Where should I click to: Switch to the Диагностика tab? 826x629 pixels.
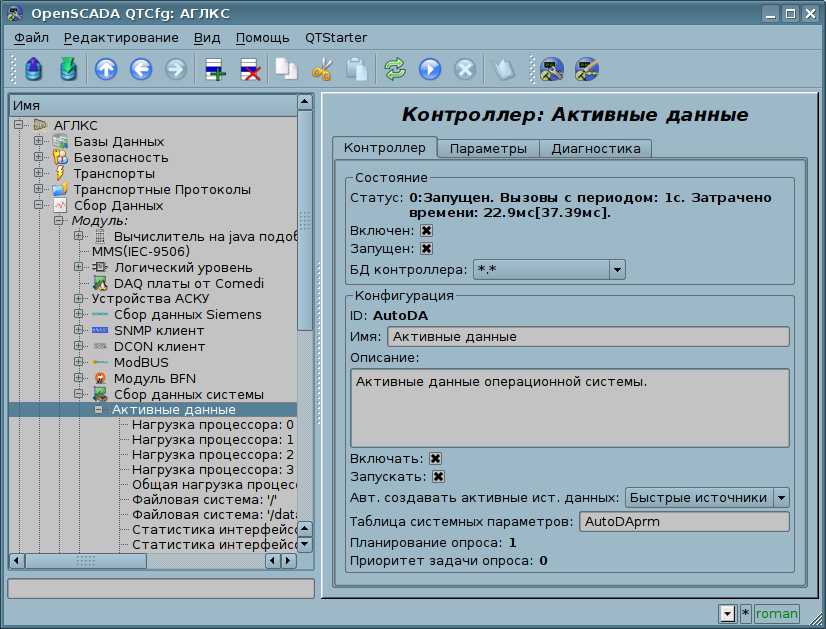[595, 148]
